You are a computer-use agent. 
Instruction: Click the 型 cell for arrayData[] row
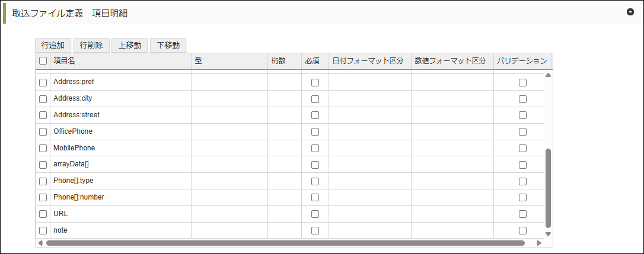pos(229,165)
